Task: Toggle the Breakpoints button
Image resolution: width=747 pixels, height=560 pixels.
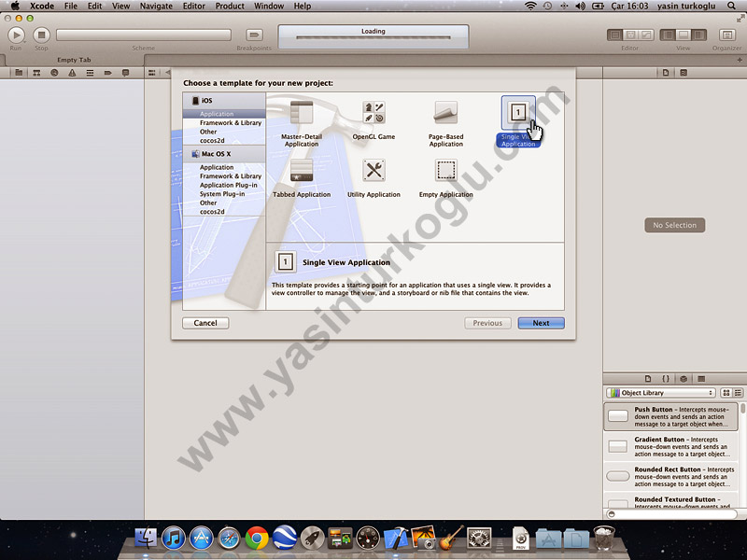Action: coord(254,35)
